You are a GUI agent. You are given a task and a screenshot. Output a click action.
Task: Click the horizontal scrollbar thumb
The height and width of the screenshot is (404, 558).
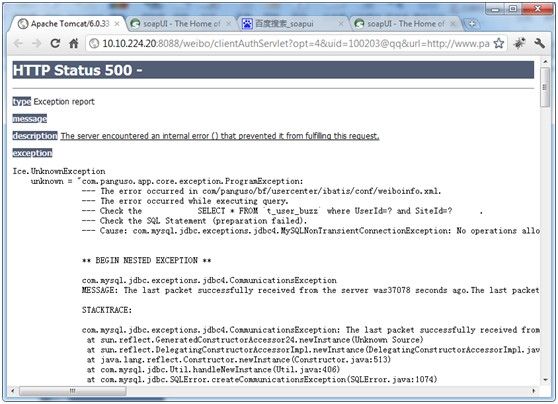(x=73, y=391)
